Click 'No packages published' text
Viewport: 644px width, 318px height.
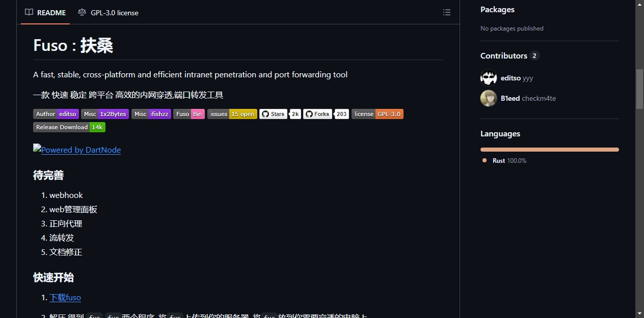512,28
